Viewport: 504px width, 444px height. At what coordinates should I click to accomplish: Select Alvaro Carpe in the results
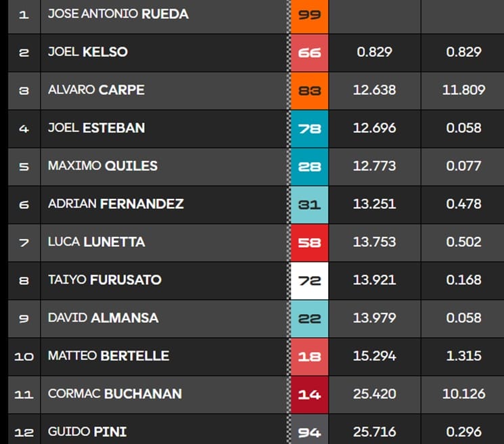96,89
